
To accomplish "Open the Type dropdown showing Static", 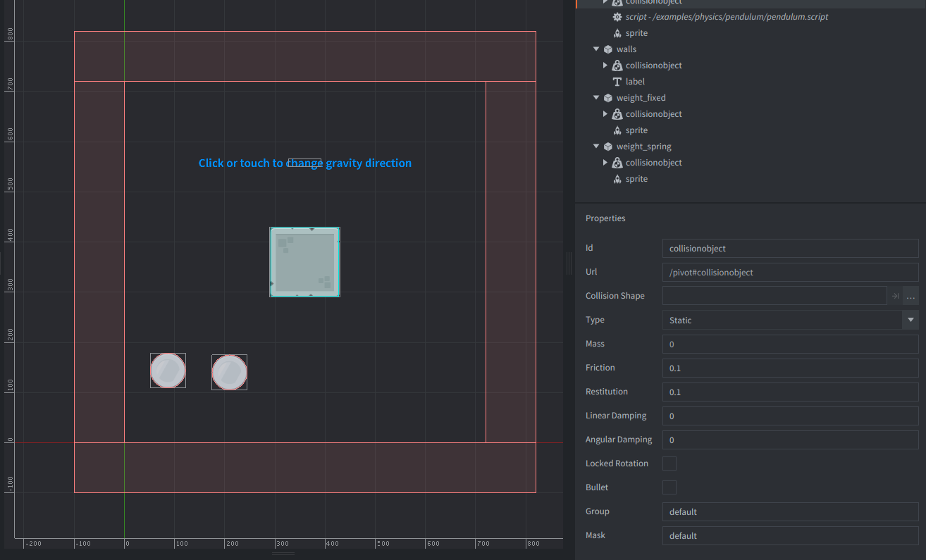I will point(791,320).
